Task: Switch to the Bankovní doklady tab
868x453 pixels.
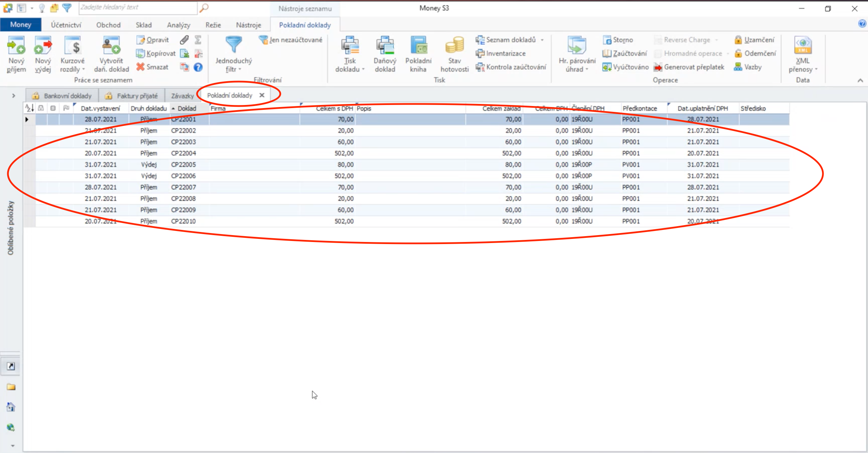Action: (62, 96)
